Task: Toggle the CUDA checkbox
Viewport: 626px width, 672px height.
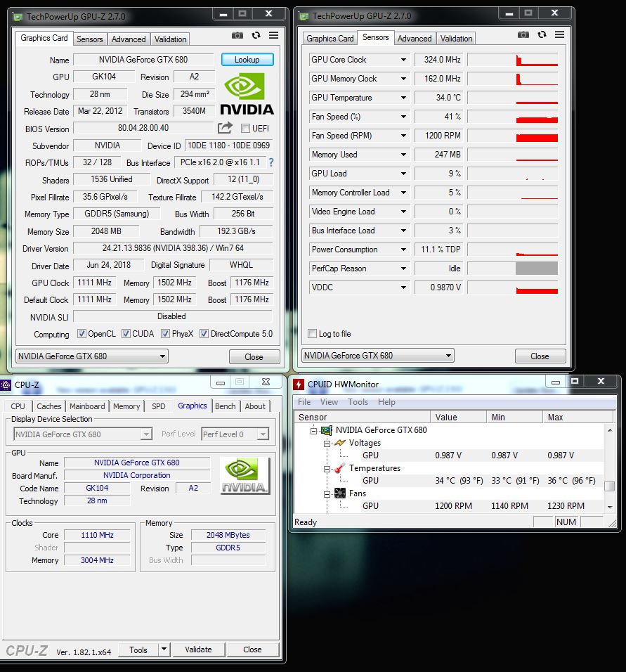Action: click(126, 333)
